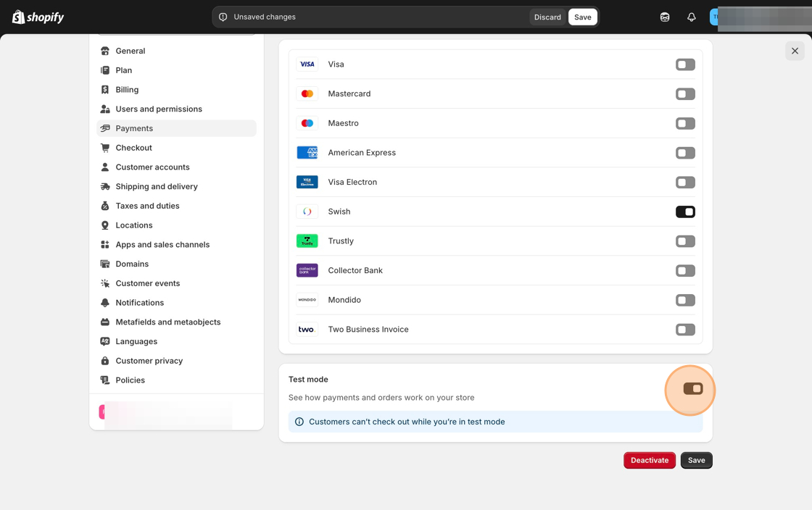This screenshot has height=510, width=812.
Task: Enable the Mondido toggle
Action: (685, 301)
